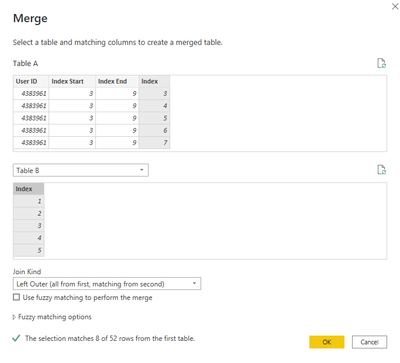Click the first 4383961 User ID cell
The width and height of the screenshot is (400, 363).
pyautogui.click(x=31, y=94)
